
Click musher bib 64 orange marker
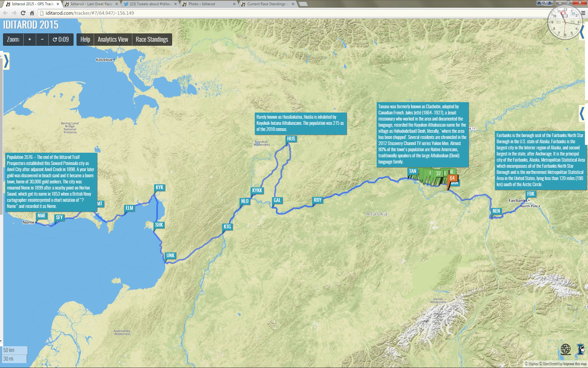(452, 178)
